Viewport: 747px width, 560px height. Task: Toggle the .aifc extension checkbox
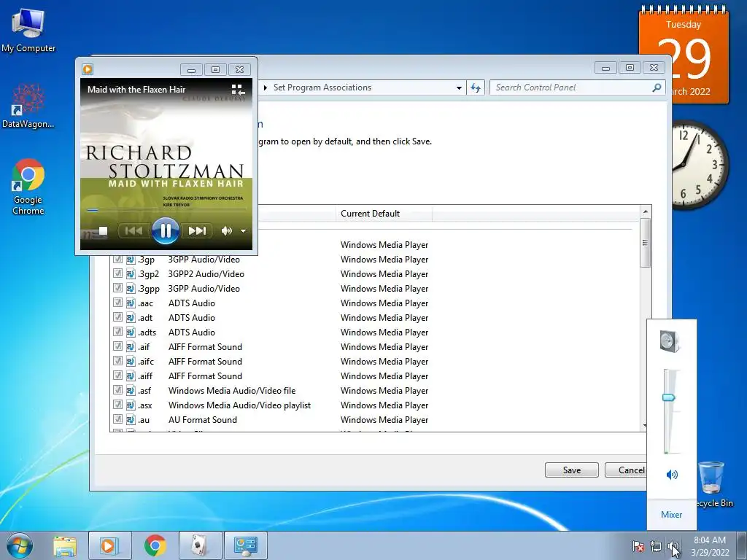click(117, 361)
